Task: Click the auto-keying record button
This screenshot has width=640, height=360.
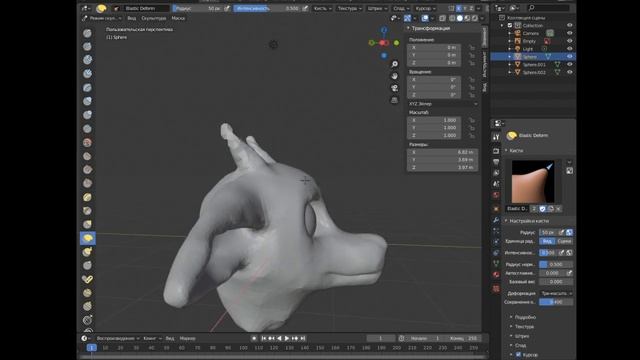Action: [x=254, y=338]
